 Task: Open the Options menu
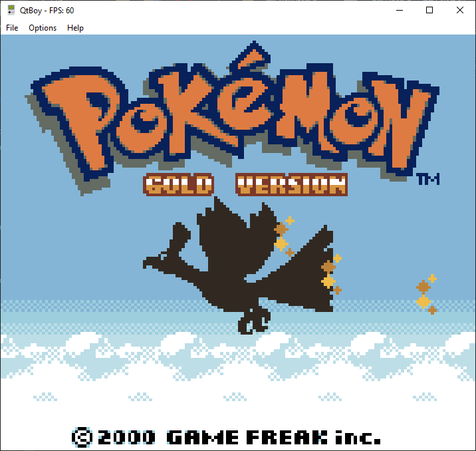(x=43, y=28)
